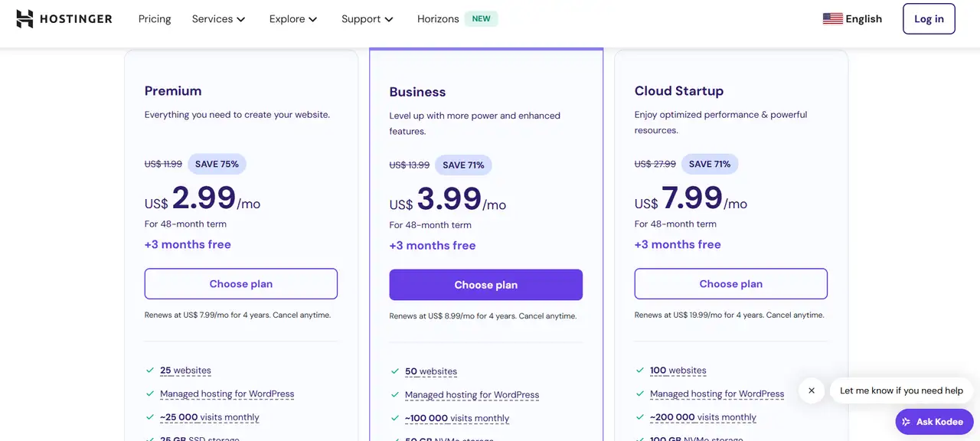Viewport: 980px width, 441px height.
Task: Click the '50 websites' feature link
Action: [431, 371]
